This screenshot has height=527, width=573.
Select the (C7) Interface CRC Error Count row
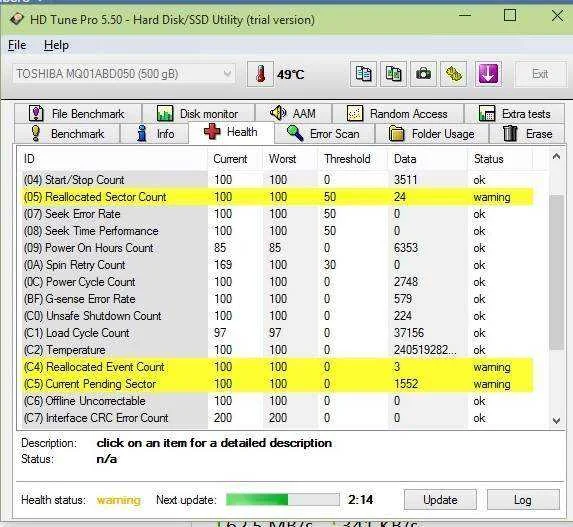pyautogui.click(x=277, y=418)
